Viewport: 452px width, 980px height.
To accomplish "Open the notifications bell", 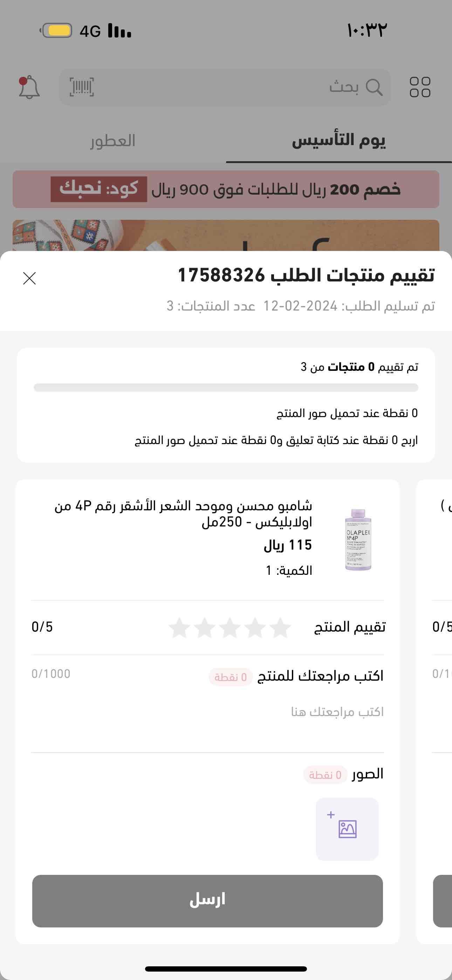I will point(29,88).
